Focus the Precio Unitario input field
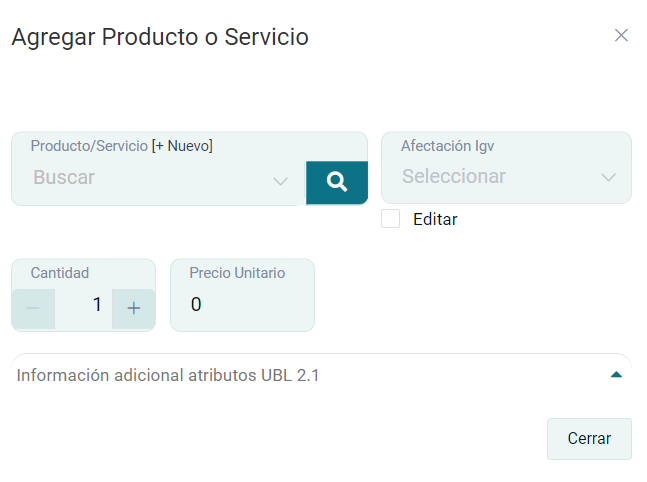 [242, 305]
